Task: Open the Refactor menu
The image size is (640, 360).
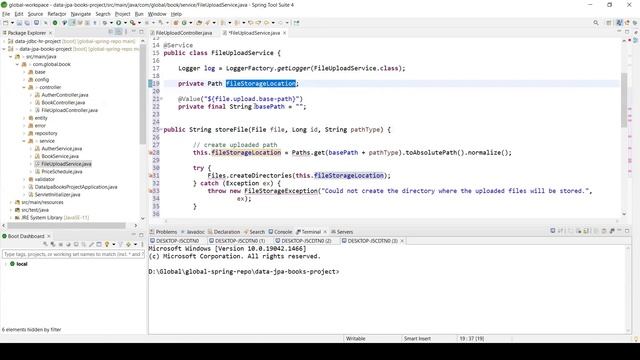Action: [57, 14]
